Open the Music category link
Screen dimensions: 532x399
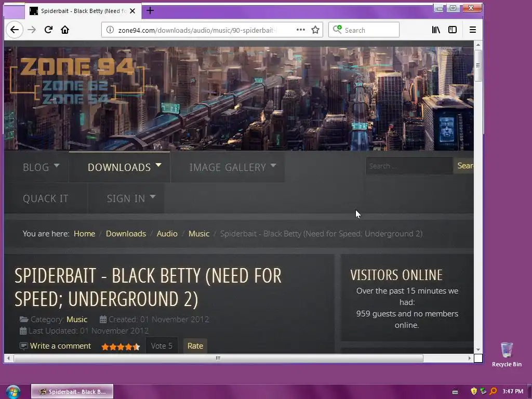tap(77, 320)
